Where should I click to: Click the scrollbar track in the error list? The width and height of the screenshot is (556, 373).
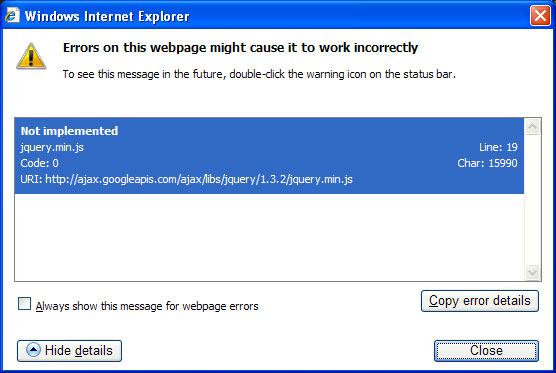pos(533,200)
